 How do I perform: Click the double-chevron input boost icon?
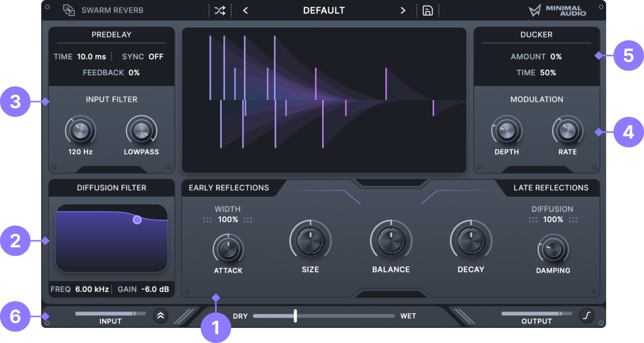point(160,316)
